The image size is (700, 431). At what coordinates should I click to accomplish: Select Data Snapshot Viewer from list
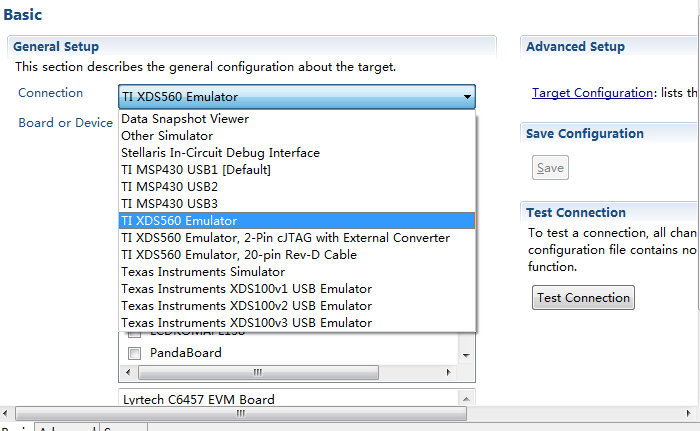pyautogui.click(x=185, y=119)
